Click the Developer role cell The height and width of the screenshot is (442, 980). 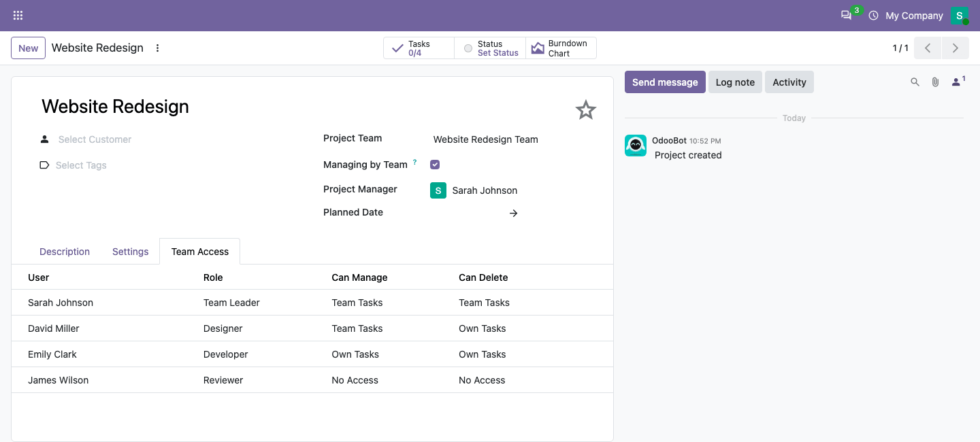[x=226, y=354]
